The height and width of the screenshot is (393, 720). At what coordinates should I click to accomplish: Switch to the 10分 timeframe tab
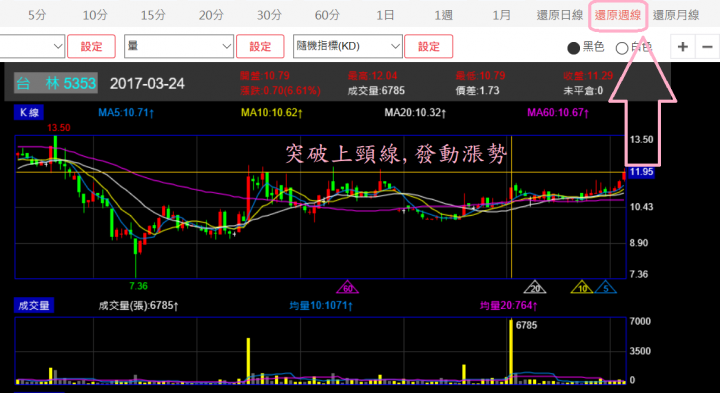click(95, 15)
